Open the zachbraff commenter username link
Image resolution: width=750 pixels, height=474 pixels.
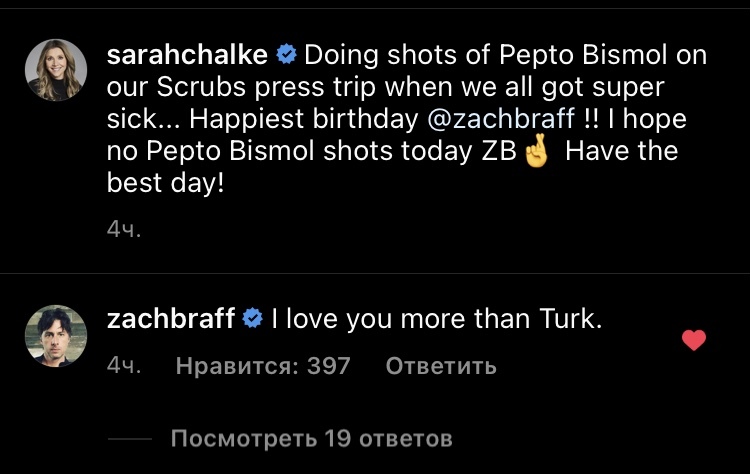pyautogui.click(x=171, y=320)
